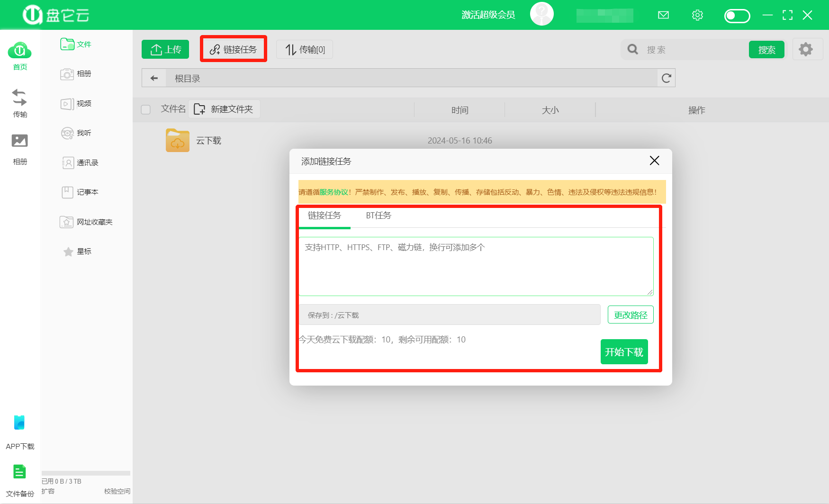Click the 云下载 folder name

pyautogui.click(x=208, y=141)
